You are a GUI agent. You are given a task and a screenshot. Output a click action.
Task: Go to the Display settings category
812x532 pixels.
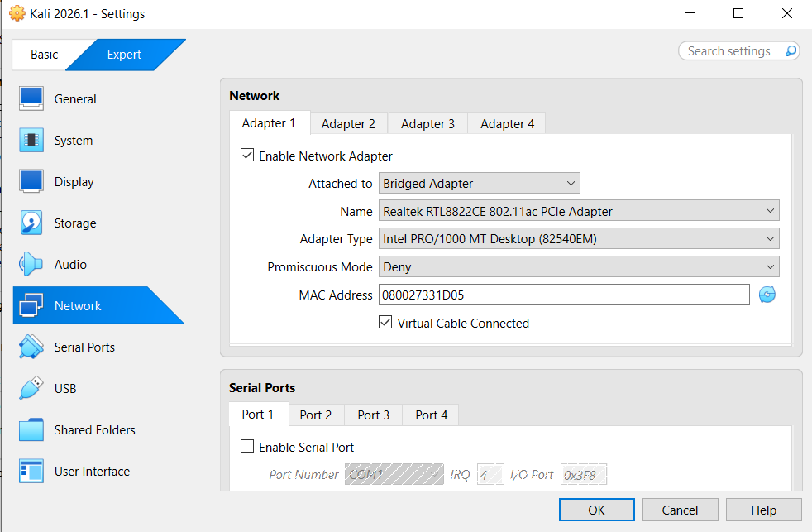[x=74, y=182]
